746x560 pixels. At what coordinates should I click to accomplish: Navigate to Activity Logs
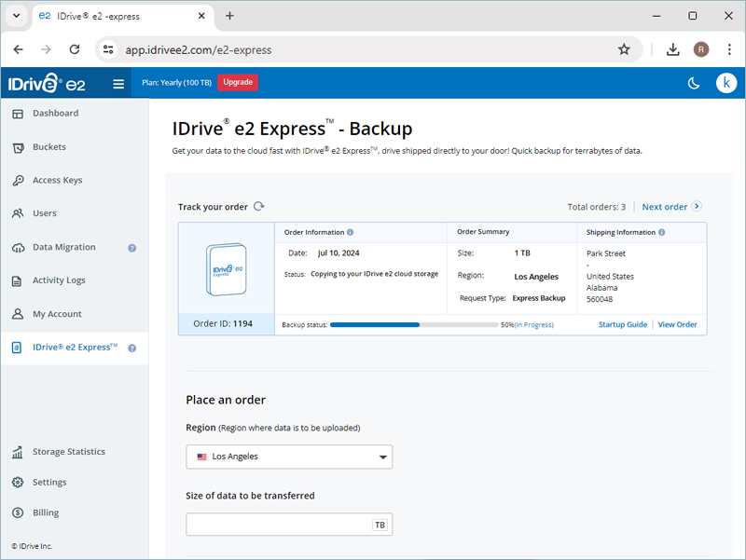click(x=59, y=280)
